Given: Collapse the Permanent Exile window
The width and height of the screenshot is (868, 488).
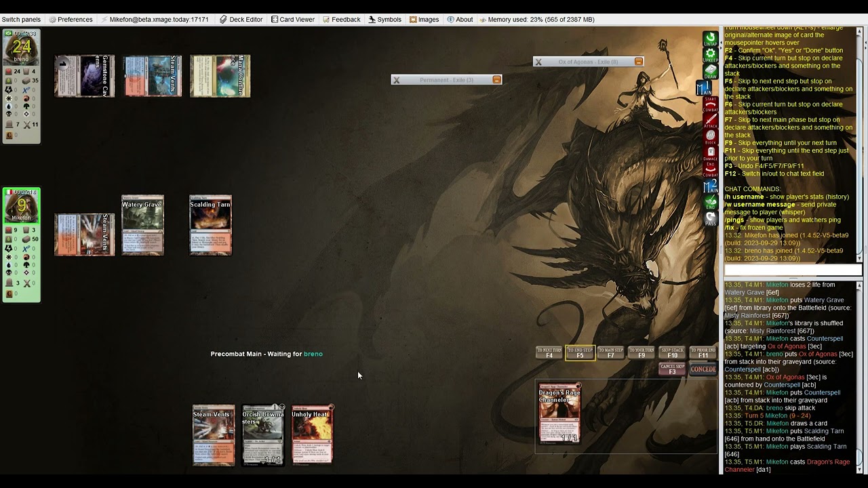Looking at the screenshot, I should pos(497,80).
